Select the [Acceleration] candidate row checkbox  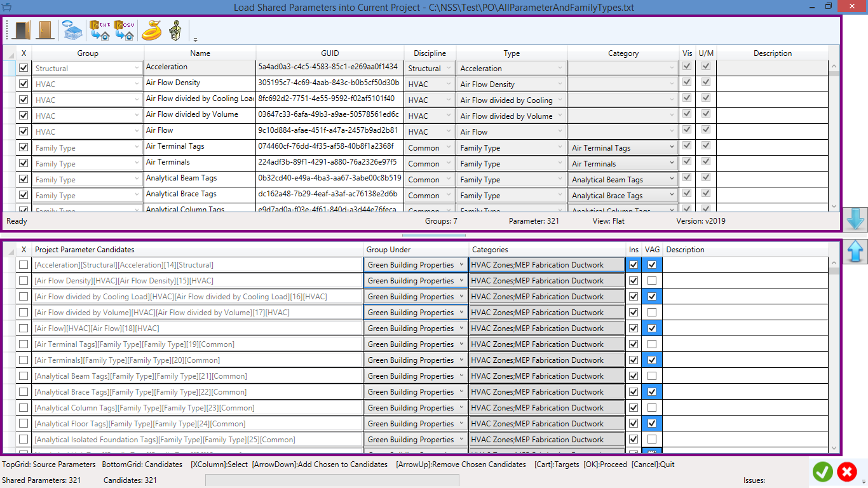tap(24, 264)
